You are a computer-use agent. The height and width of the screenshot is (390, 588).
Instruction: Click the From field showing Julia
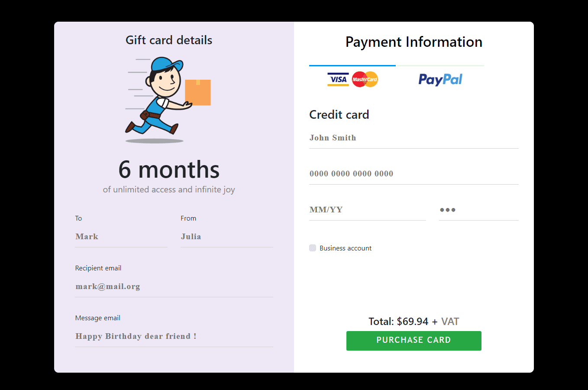tap(226, 237)
